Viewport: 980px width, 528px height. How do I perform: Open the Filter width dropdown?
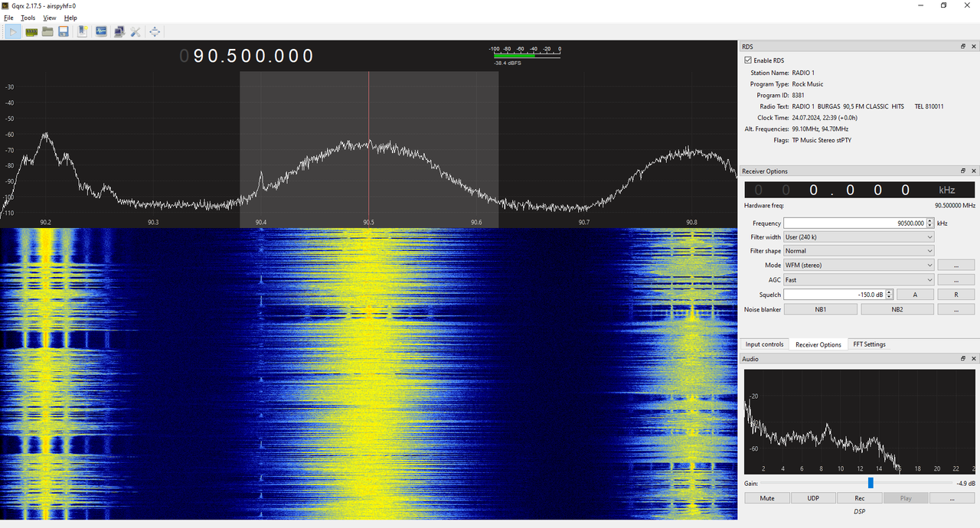click(858, 237)
